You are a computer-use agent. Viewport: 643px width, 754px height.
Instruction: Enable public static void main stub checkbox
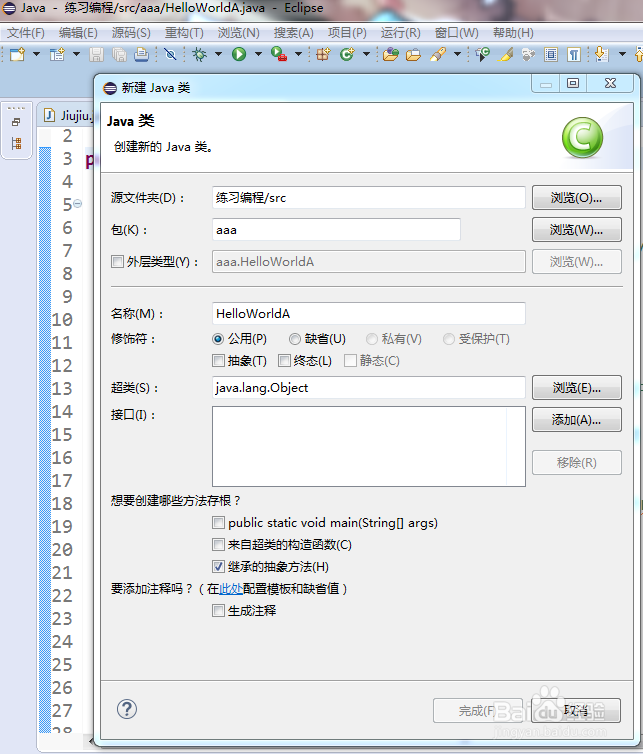[x=218, y=522]
